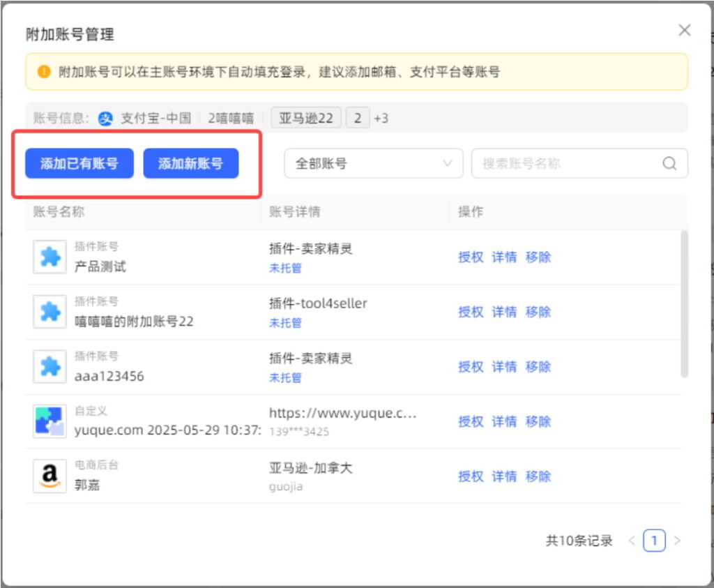Viewport: 714px width, 588px height.
Task: Click the search magnifier icon
Action: coord(669,163)
